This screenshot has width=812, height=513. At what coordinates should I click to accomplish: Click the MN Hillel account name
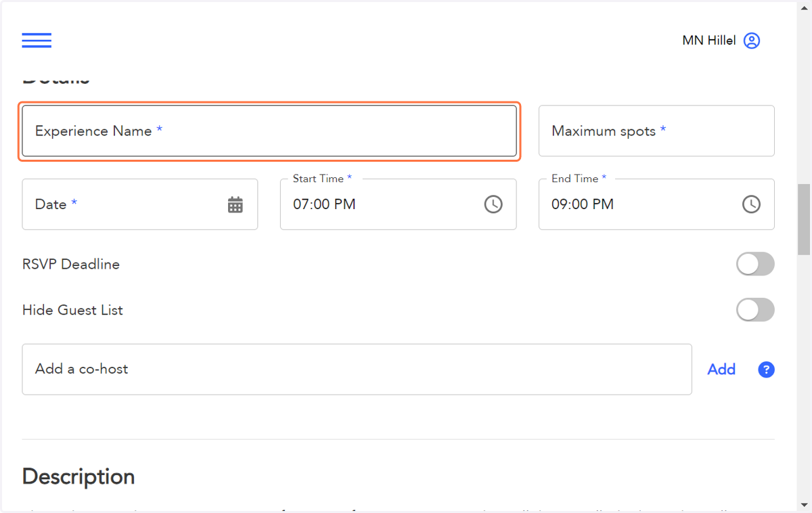(708, 41)
